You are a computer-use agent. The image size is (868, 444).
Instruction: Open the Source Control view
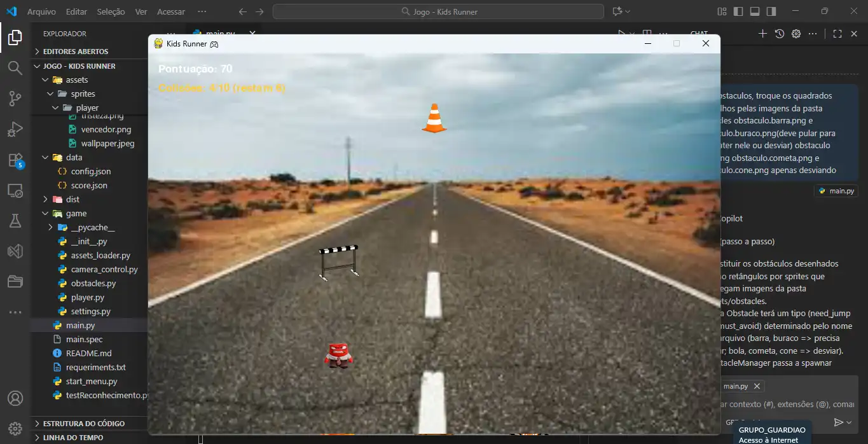[x=15, y=99]
